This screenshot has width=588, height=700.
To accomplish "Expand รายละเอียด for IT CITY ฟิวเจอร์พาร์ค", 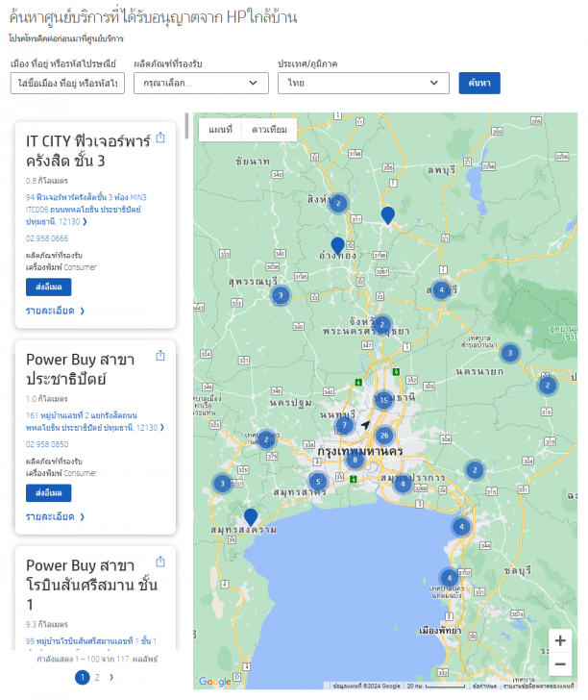I will point(55,311).
